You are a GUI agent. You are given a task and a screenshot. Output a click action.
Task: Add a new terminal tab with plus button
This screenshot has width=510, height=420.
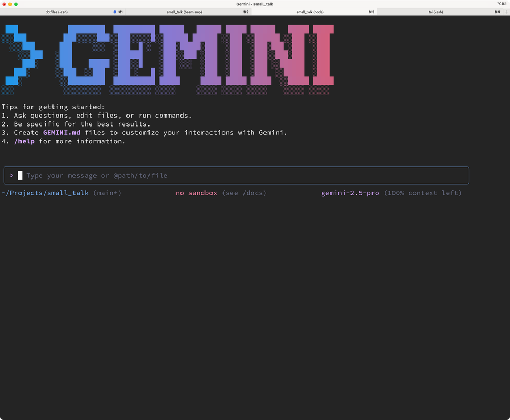coord(506,12)
